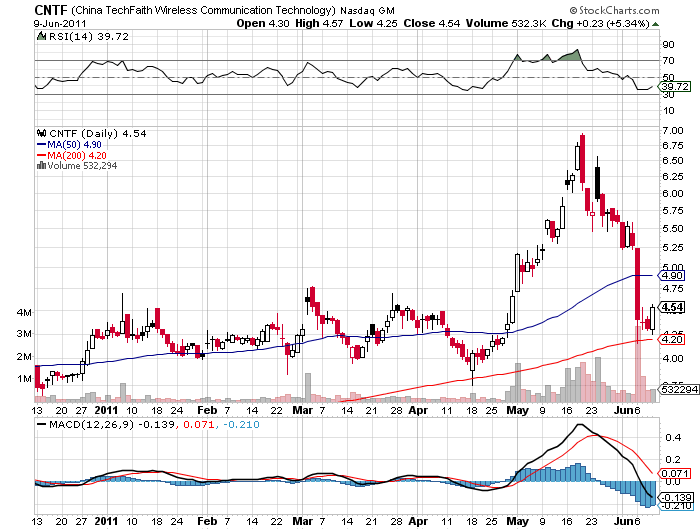Click the green up-arrow next to Chg
The image size is (700, 530).
(655, 24)
